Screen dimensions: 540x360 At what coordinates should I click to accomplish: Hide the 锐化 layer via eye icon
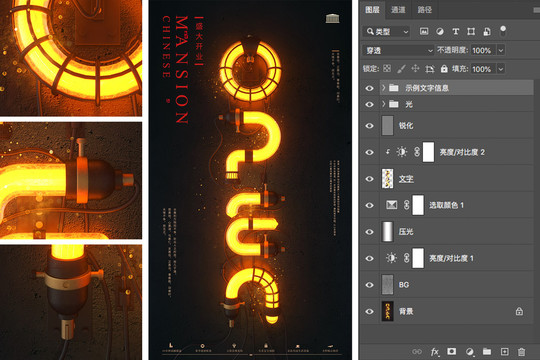370,126
